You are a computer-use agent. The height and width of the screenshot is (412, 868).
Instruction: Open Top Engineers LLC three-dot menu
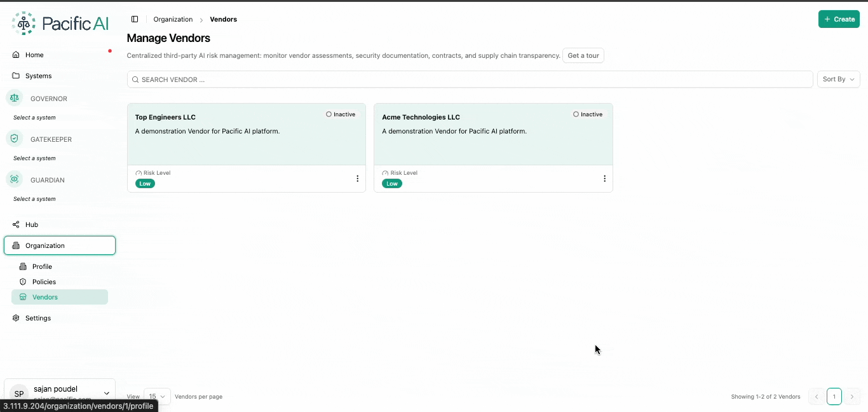tap(357, 179)
